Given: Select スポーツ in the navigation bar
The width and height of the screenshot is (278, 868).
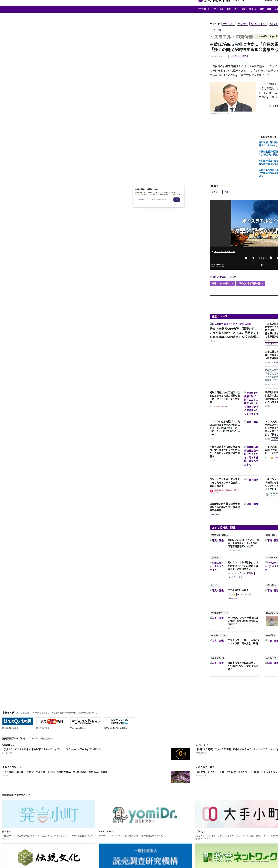Looking at the screenshot, I should click(253, 9).
